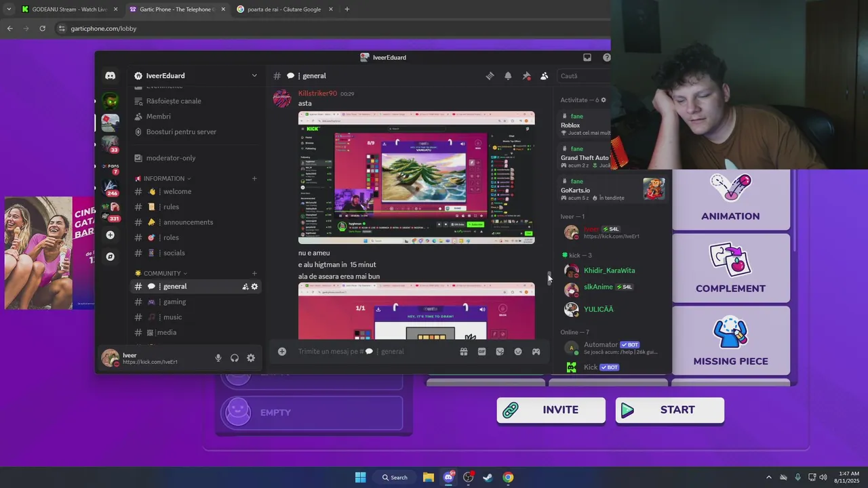Open sticker picker in message bar
The height and width of the screenshot is (488, 868).
(x=500, y=352)
